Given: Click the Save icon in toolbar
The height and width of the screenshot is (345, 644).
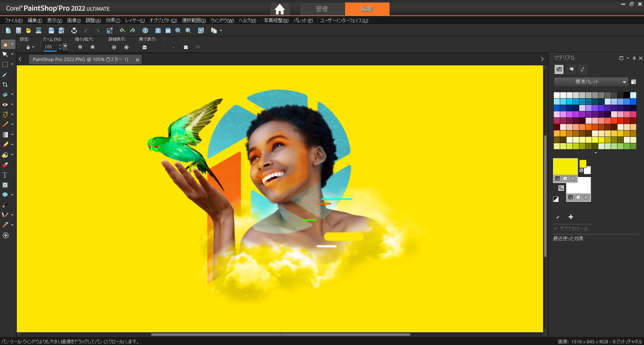Looking at the screenshot, I should pos(51,31).
